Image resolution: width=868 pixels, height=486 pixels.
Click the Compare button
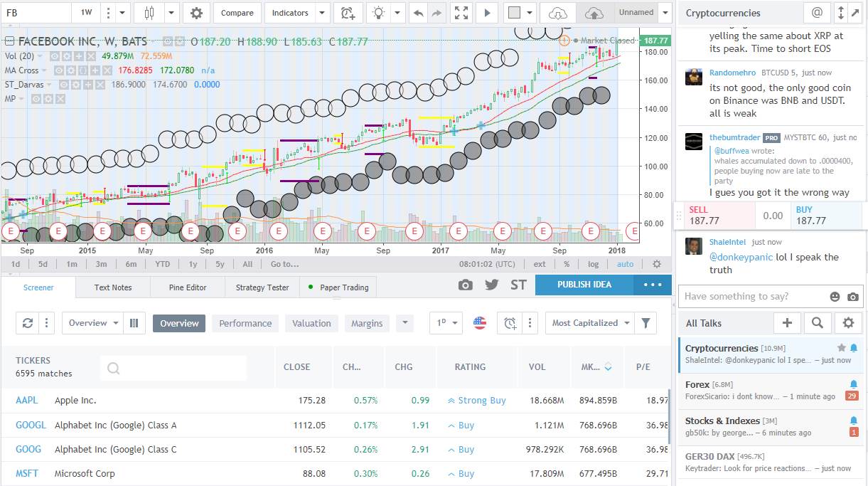click(x=237, y=13)
